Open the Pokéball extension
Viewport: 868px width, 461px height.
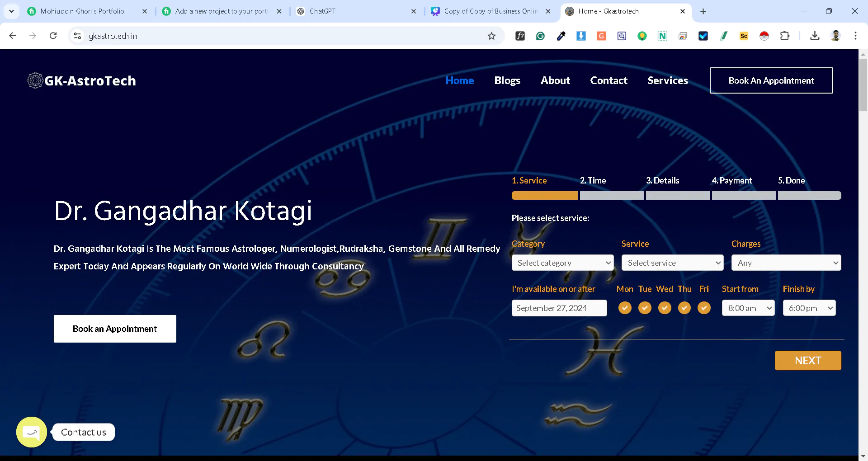[764, 36]
